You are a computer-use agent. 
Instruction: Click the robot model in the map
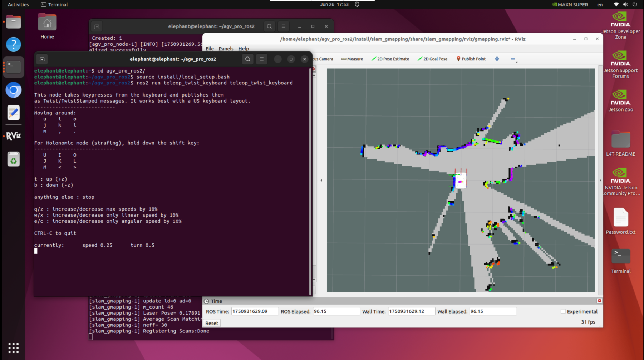(461, 180)
